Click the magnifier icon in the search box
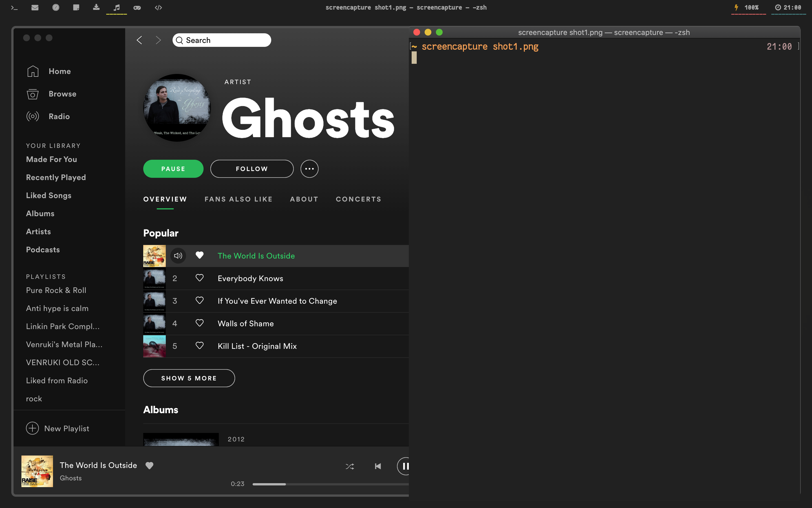 click(180, 40)
